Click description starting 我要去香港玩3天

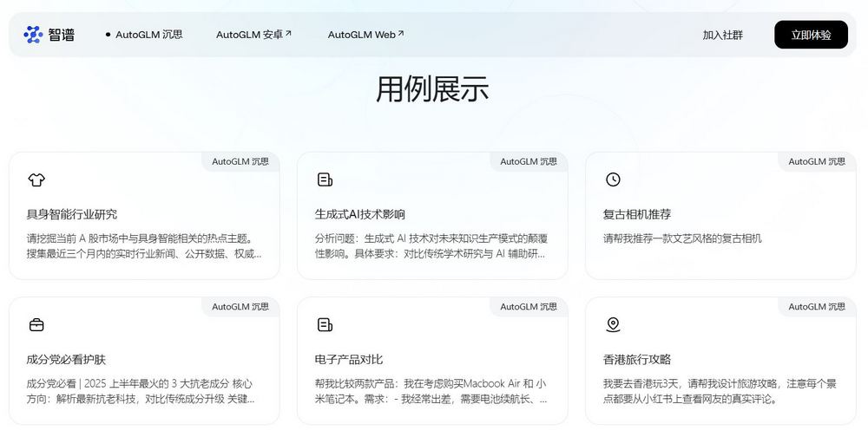(x=720, y=391)
